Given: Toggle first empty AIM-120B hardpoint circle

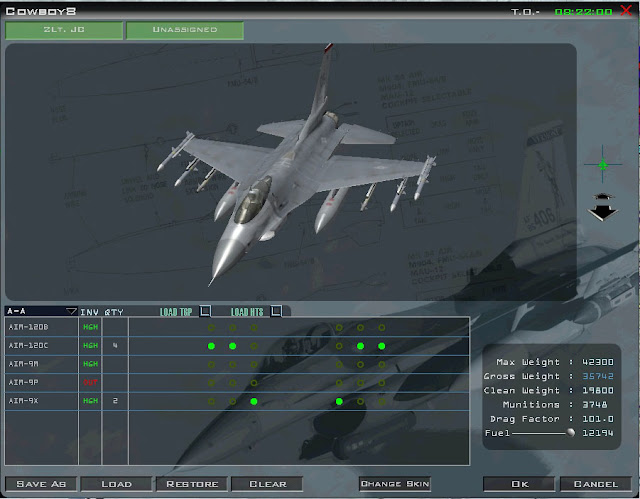Looking at the screenshot, I should tap(211, 328).
